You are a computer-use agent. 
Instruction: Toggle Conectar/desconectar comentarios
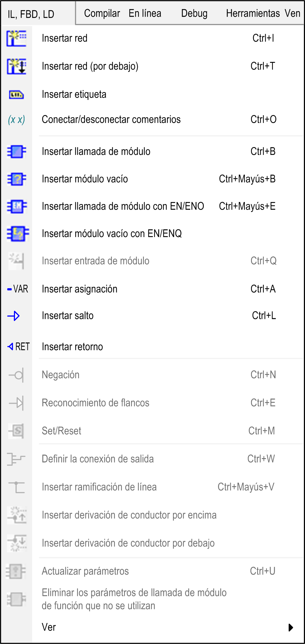(x=111, y=120)
